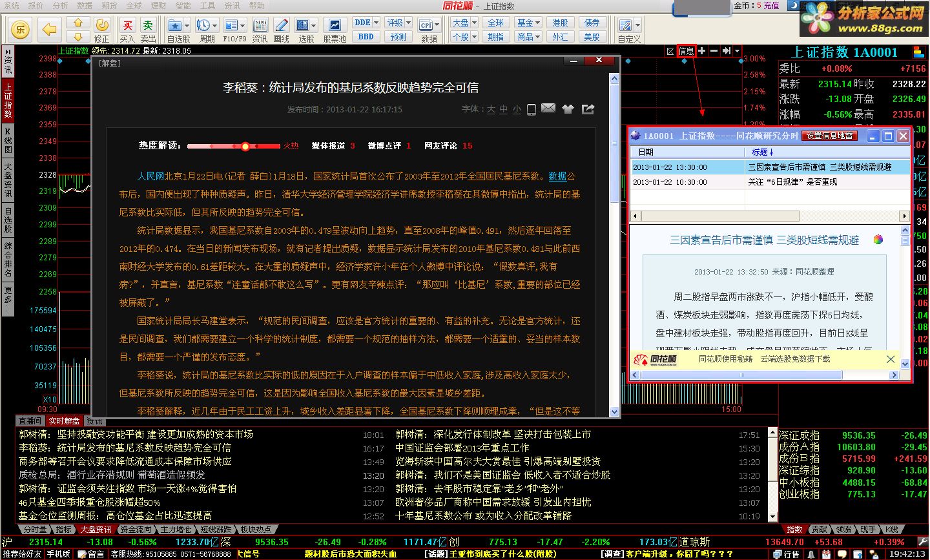Click the jump-to-end arrow icon above chart
Image resolution: width=930 pixels, height=560 pixels.
click(x=727, y=51)
